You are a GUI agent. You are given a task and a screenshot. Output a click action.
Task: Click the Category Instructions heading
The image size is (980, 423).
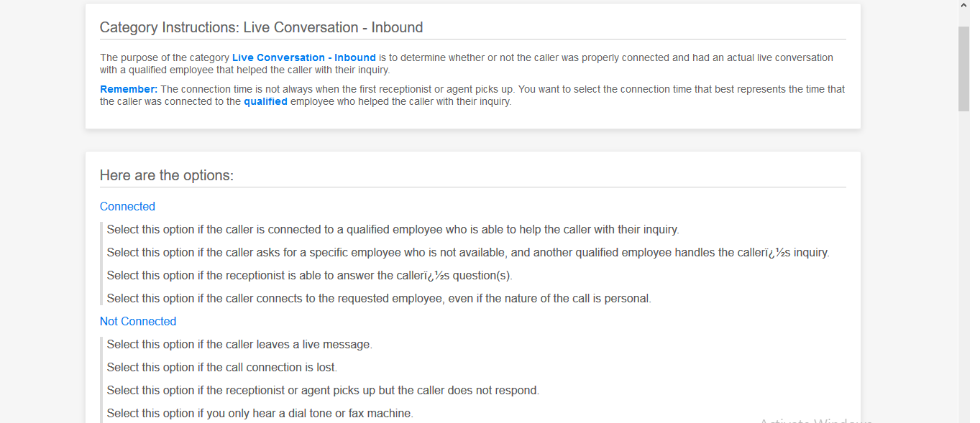[x=261, y=28]
